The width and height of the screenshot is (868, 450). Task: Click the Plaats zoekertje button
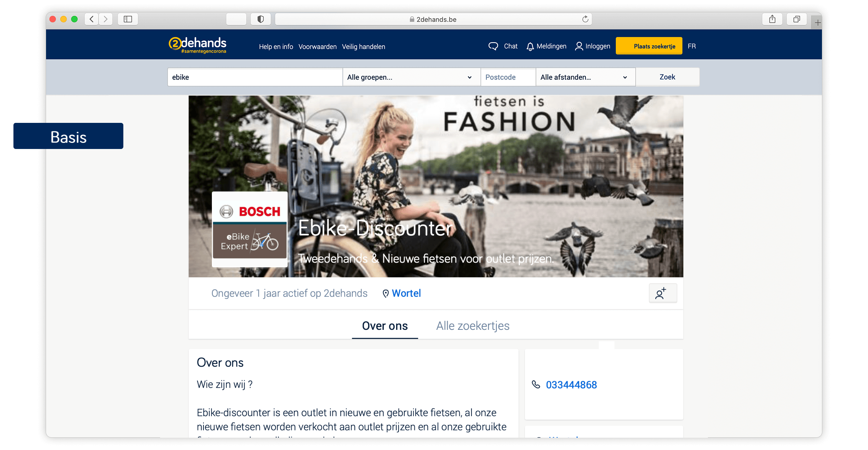tap(649, 46)
